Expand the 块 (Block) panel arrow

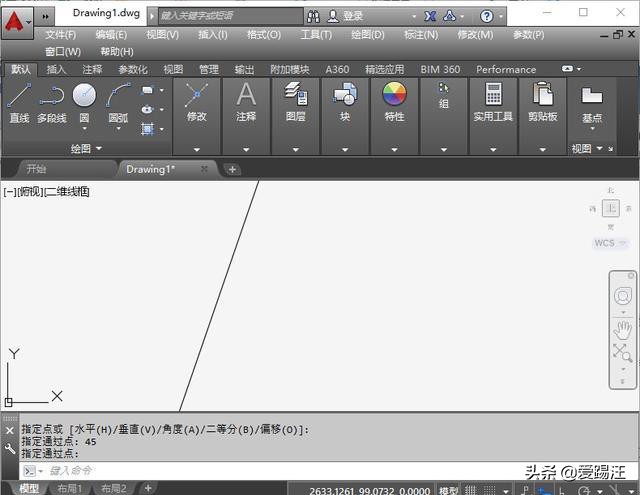[345, 149]
